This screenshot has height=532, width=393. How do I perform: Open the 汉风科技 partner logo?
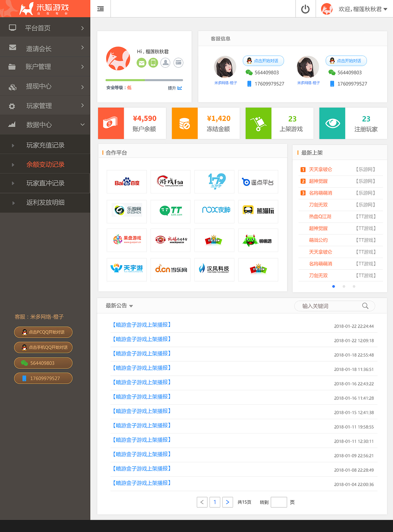pyautogui.click(x=214, y=270)
